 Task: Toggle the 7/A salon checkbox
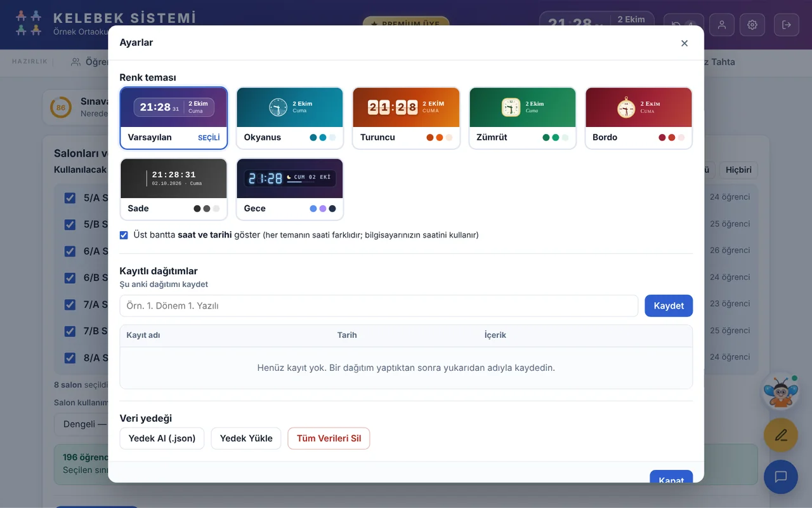coord(70,305)
